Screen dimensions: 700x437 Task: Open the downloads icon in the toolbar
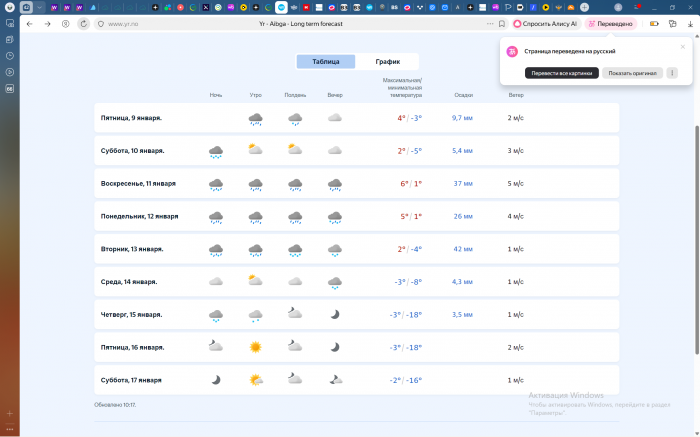tap(688, 23)
